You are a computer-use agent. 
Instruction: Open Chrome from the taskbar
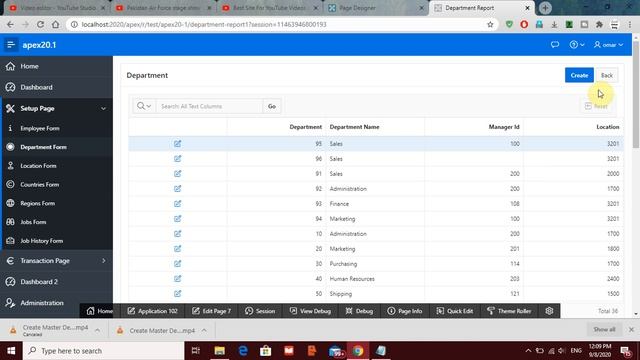click(x=358, y=351)
